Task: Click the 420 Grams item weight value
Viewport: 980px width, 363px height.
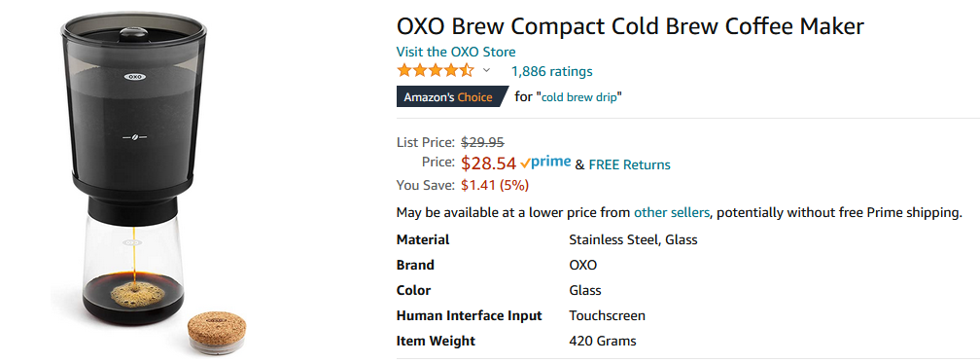Action: [603, 341]
